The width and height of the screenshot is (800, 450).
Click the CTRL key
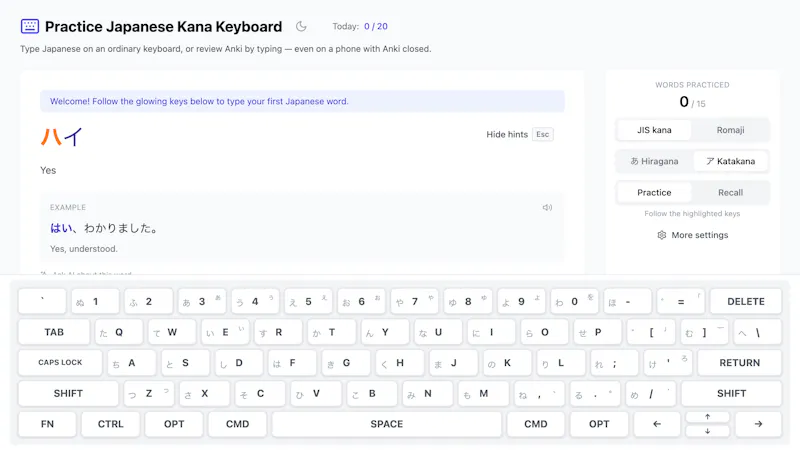click(x=110, y=423)
